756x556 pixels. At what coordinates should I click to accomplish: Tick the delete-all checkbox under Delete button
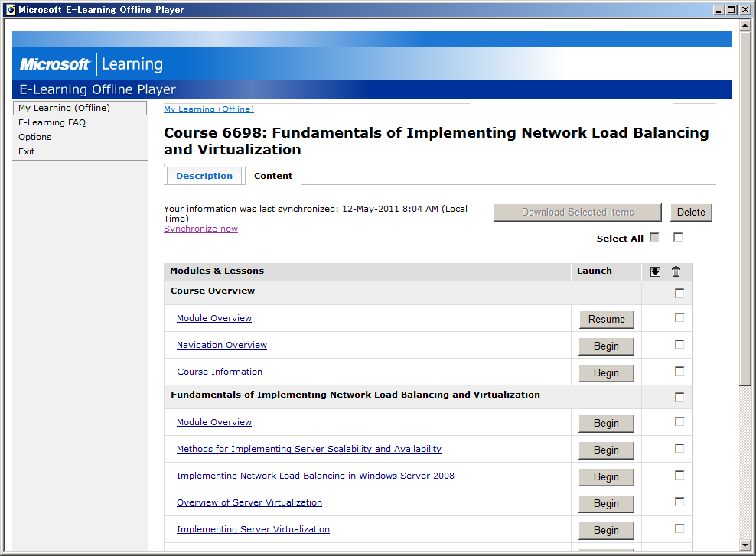tap(678, 238)
